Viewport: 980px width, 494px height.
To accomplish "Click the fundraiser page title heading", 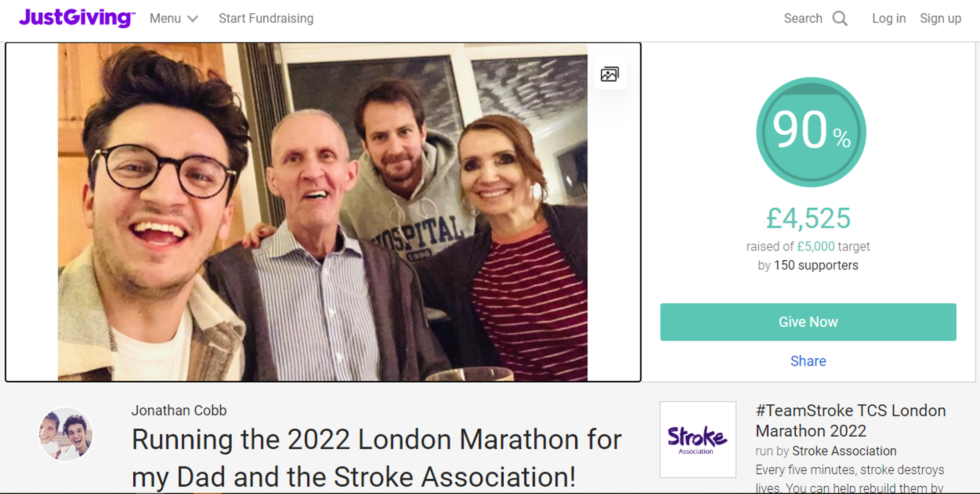I will tap(376, 458).
